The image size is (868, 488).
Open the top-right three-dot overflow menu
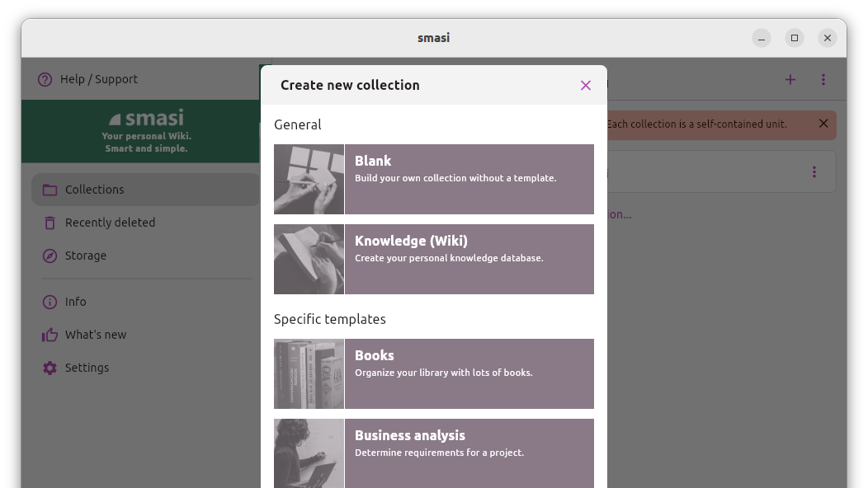point(823,80)
